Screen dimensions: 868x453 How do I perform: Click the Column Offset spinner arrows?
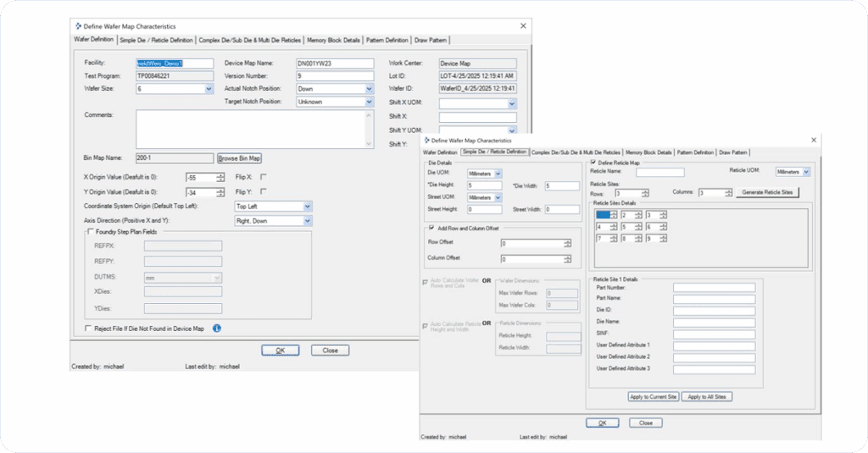click(568, 259)
